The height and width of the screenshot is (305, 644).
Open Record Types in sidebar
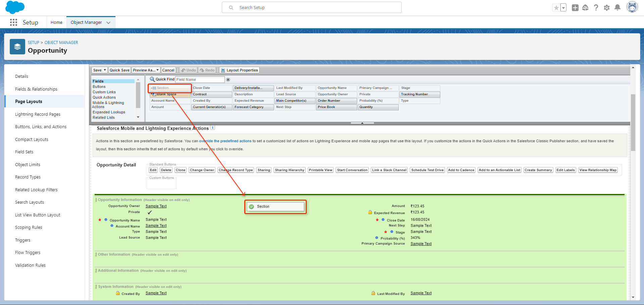[x=28, y=177]
